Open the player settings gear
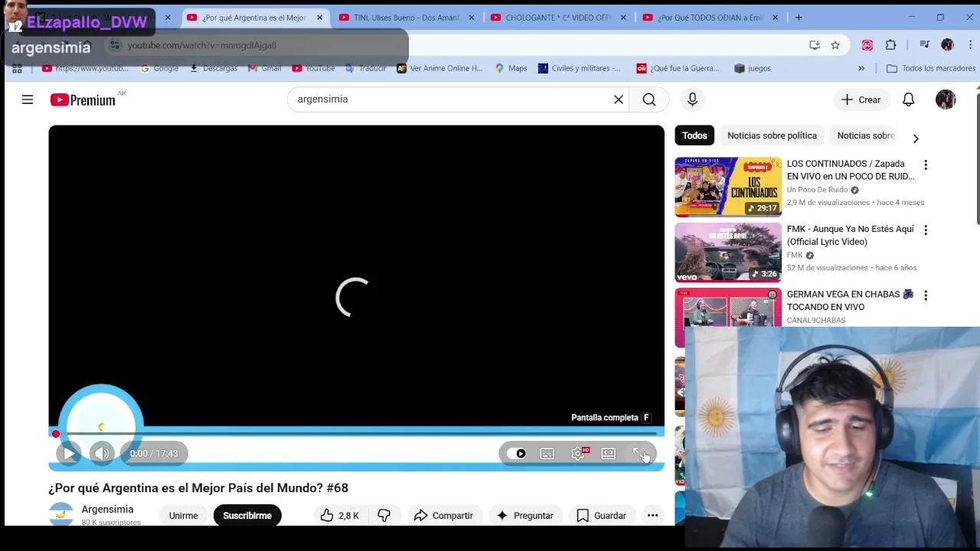The width and height of the screenshot is (980, 551). (578, 454)
